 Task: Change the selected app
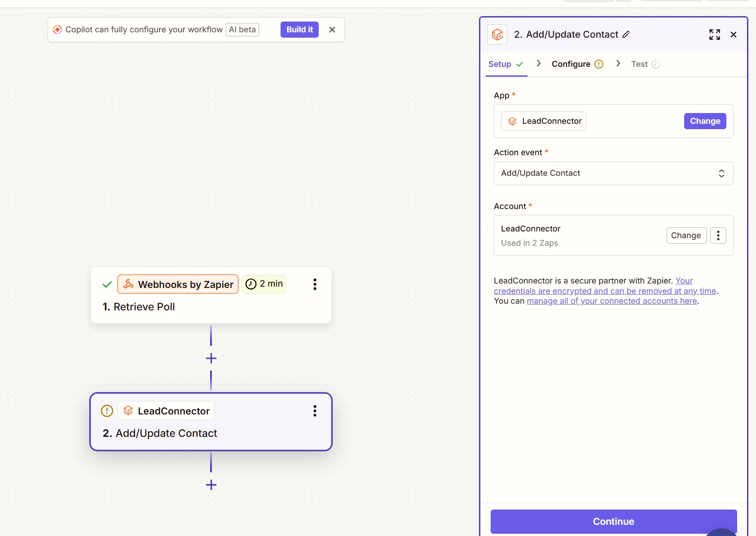(705, 121)
